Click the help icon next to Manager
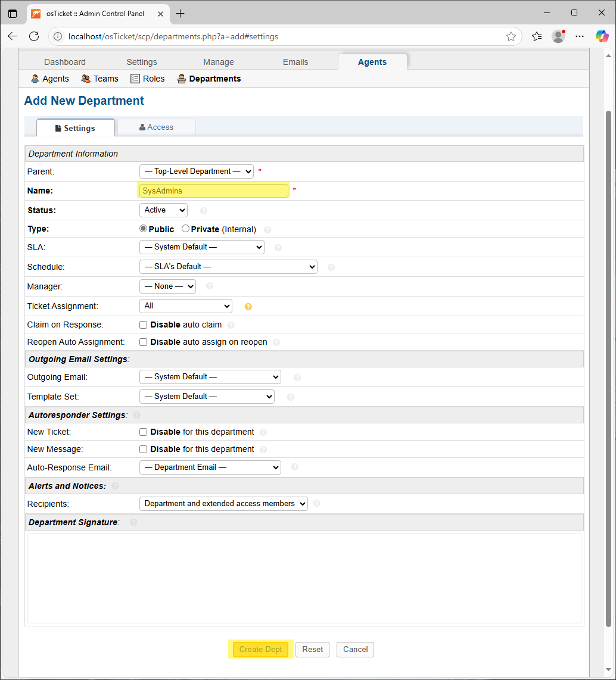 [x=210, y=286]
